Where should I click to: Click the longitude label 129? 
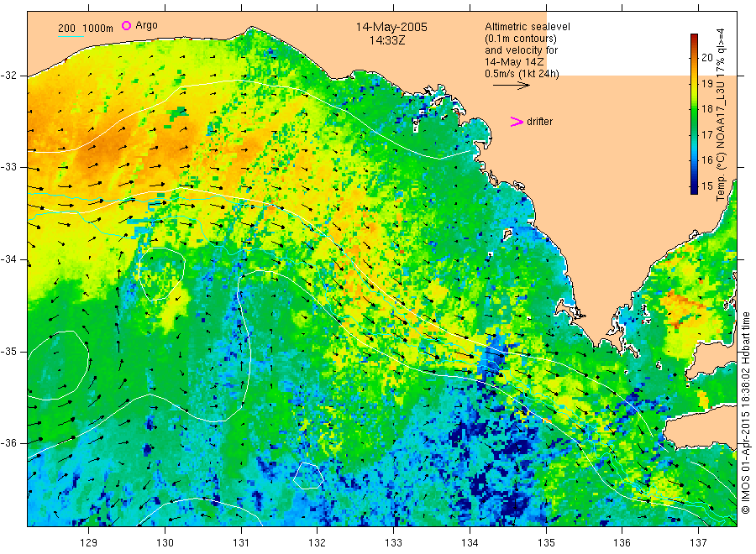click(x=89, y=543)
